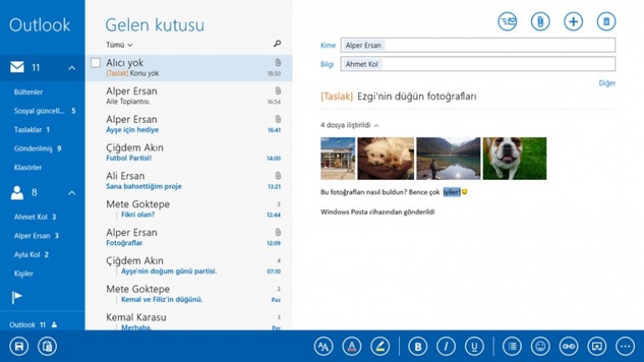Open the Fotoğraflar message

point(189,237)
